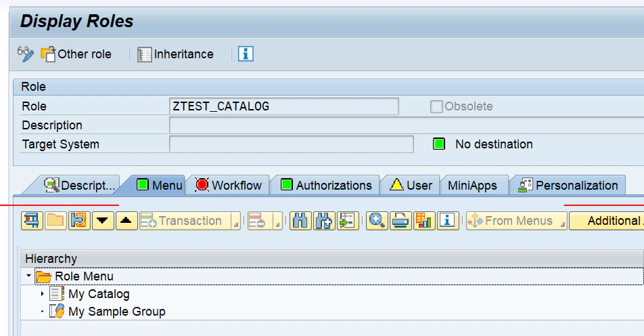Screen dimensions: 644x336
Task: Click the Transaction add button
Action: (185, 221)
